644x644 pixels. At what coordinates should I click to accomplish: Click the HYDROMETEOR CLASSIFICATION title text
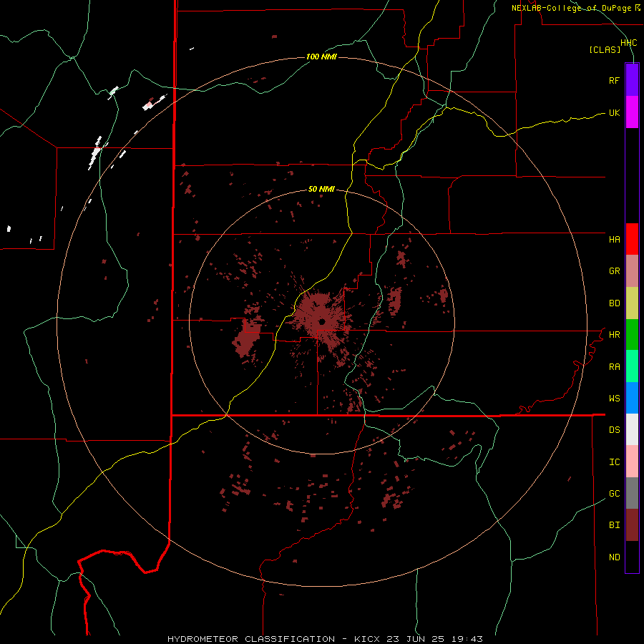[251, 639]
